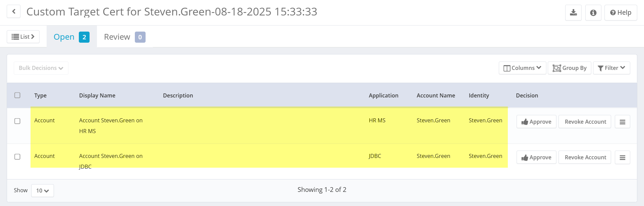Viewport: 644px width, 206px height.
Task: Revoke Account for HR MS row
Action: click(x=585, y=122)
